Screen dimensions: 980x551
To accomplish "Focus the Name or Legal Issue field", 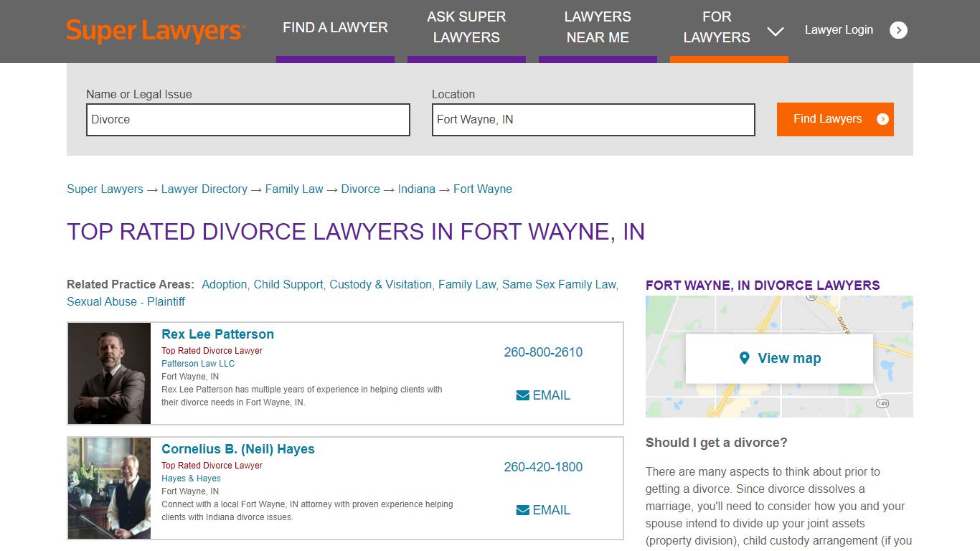I will point(248,120).
